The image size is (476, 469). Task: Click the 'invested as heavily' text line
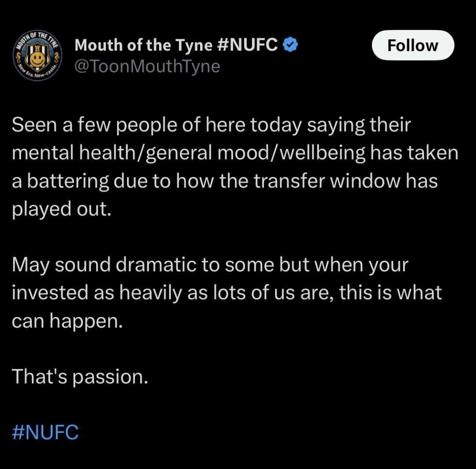[x=227, y=293]
